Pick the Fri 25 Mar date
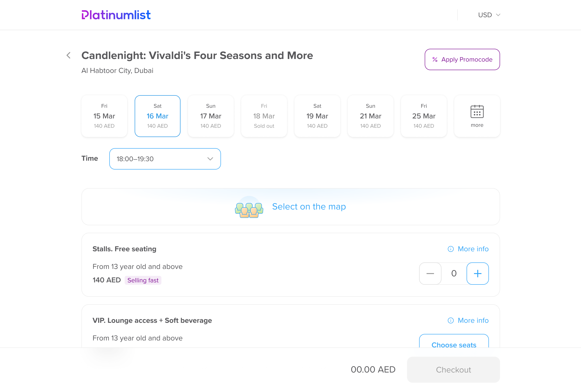This screenshot has width=581, height=392. click(424, 116)
